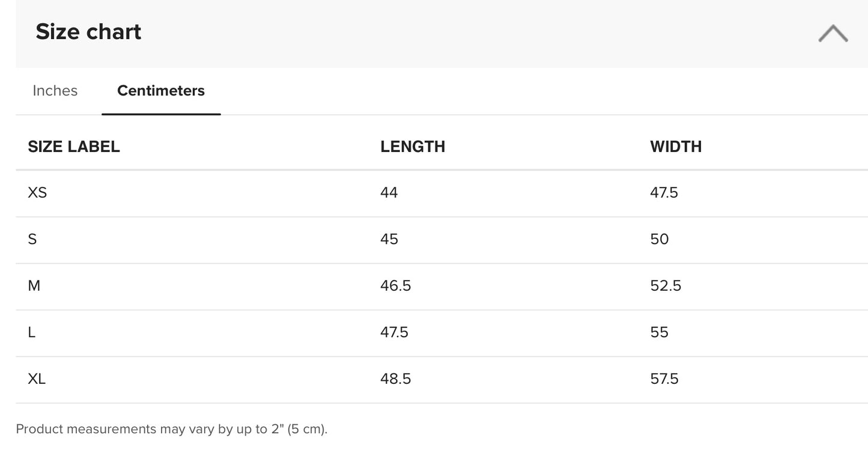
Task: Click the S width value 50
Action: coord(660,239)
